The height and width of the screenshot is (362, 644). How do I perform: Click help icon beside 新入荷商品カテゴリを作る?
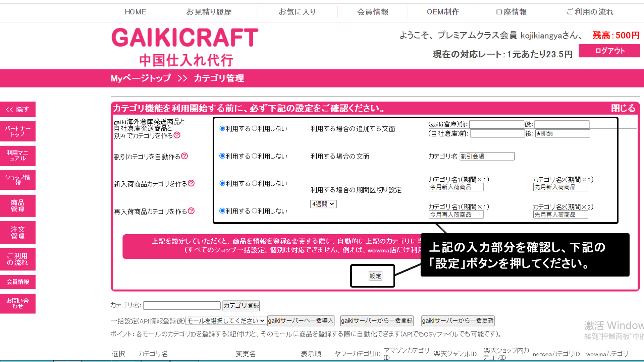pyautogui.click(x=191, y=183)
